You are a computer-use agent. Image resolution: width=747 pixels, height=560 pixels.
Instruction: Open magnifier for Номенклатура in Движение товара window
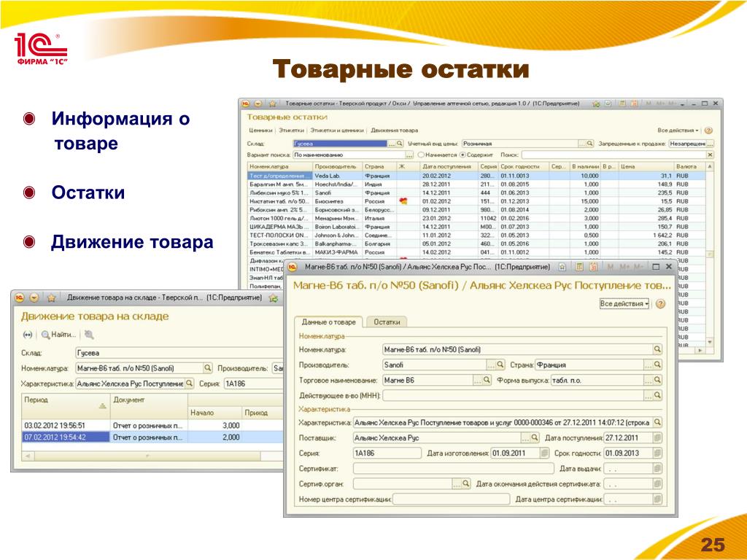208,368
